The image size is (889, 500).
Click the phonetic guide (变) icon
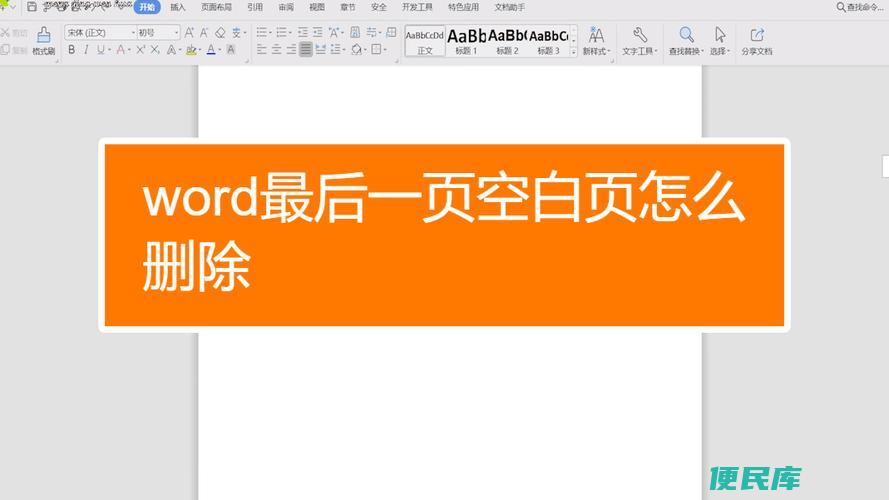point(236,33)
